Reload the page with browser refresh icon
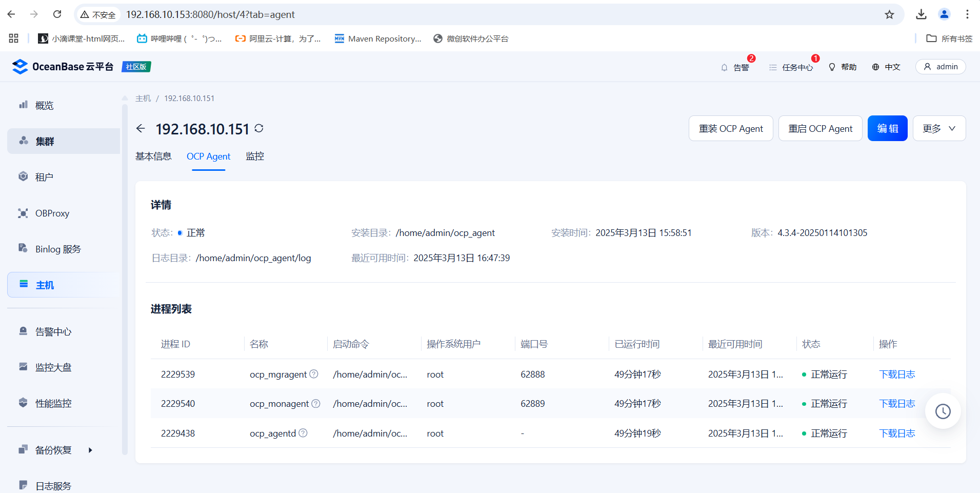 click(x=57, y=14)
